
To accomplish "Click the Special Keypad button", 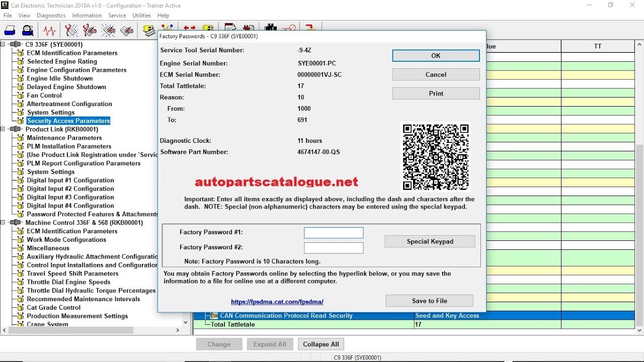I will pyautogui.click(x=430, y=241).
